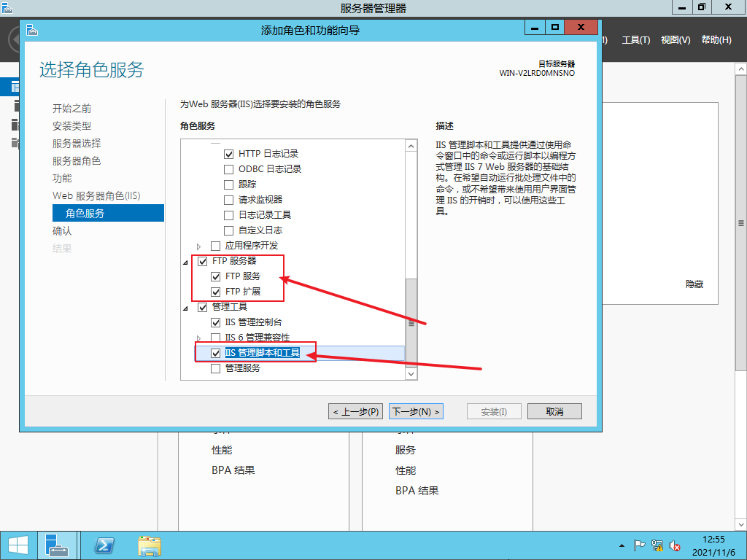Enable the 请求监视器 checkbox
Image resolution: width=747 pixels, height=560 pixels.
pos(228,200)
